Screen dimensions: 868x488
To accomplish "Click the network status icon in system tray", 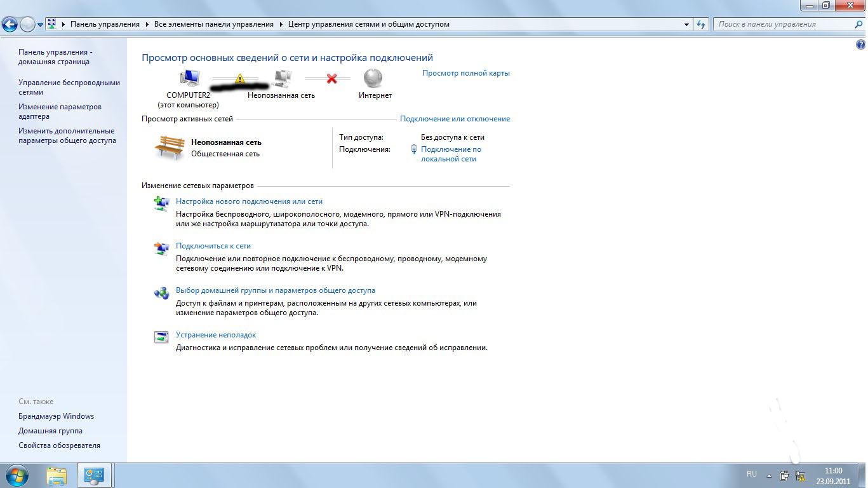I will [800, 475].
